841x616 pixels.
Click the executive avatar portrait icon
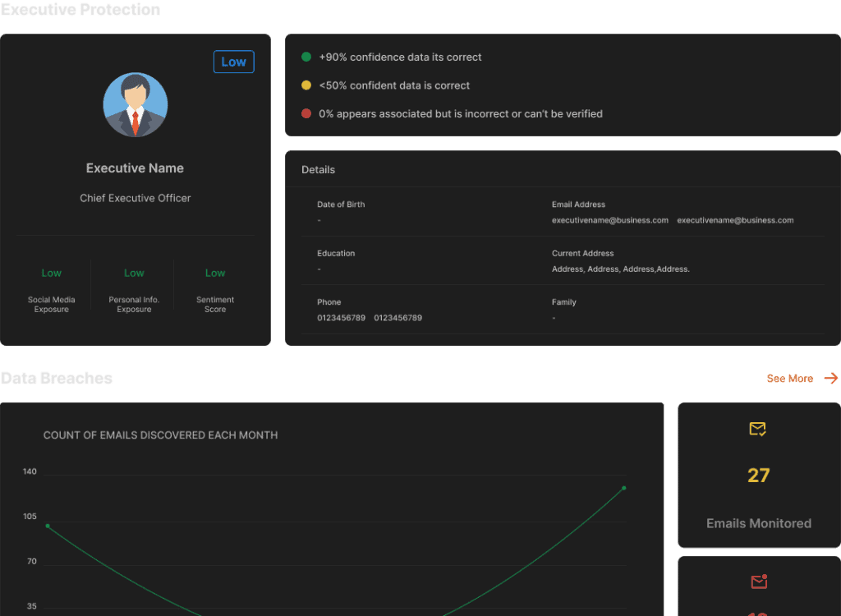[x=135, y=104]
